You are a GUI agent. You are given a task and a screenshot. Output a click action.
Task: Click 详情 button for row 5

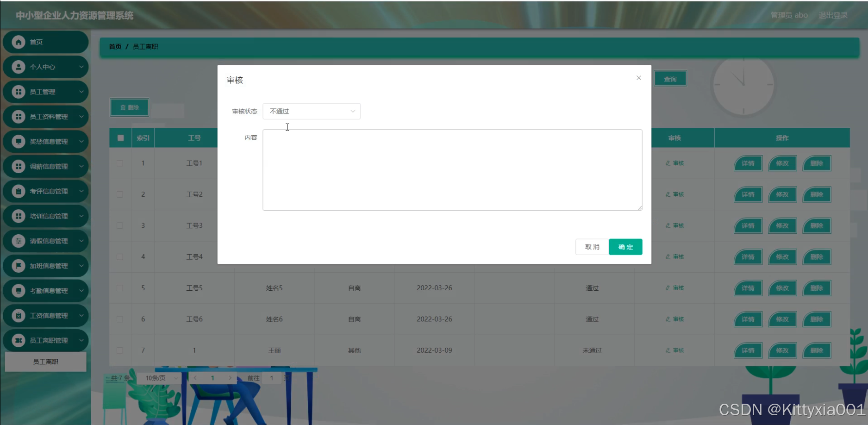click(748, 288)
